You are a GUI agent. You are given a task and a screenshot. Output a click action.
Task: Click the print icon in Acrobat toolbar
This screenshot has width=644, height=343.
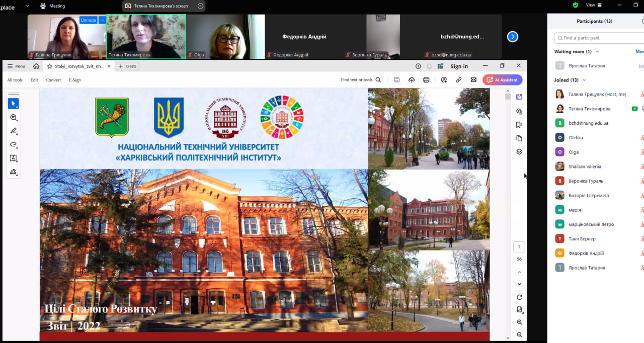pos(426,80)
